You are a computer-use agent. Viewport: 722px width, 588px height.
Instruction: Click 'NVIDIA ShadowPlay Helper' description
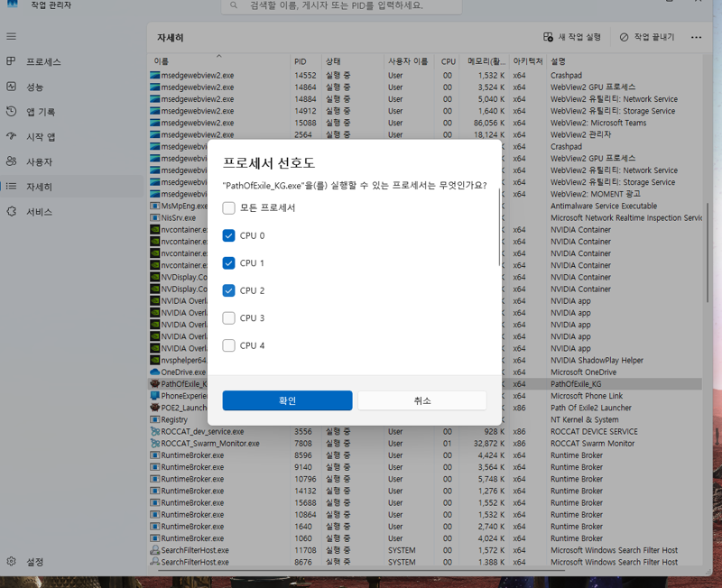[x=597, y=360]
